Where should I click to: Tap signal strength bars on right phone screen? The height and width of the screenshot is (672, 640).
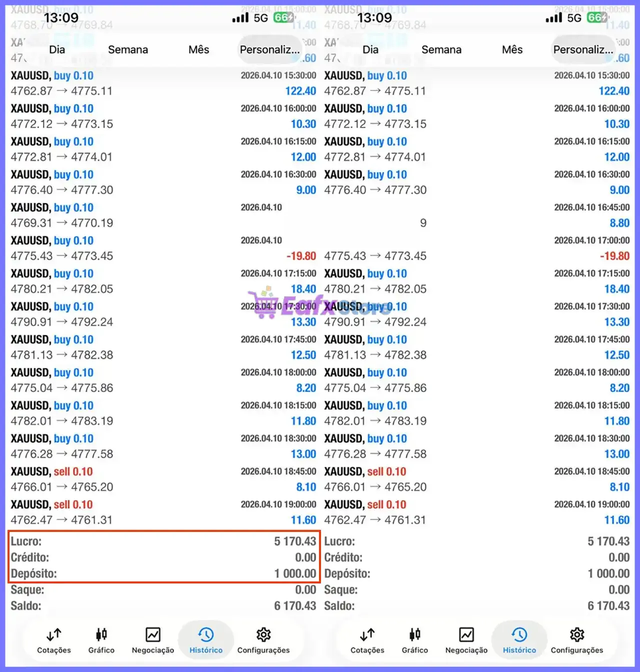(554, 18)
